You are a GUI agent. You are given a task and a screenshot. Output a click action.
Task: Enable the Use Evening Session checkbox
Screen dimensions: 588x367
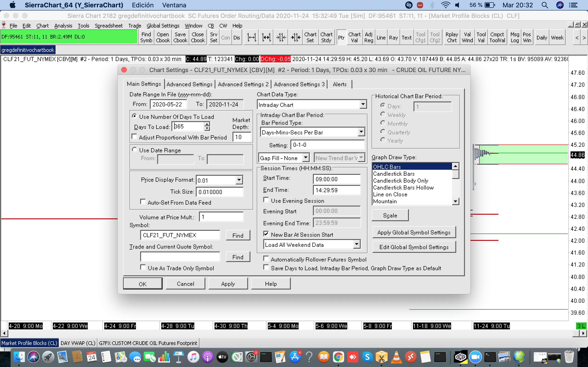point(266,200)
